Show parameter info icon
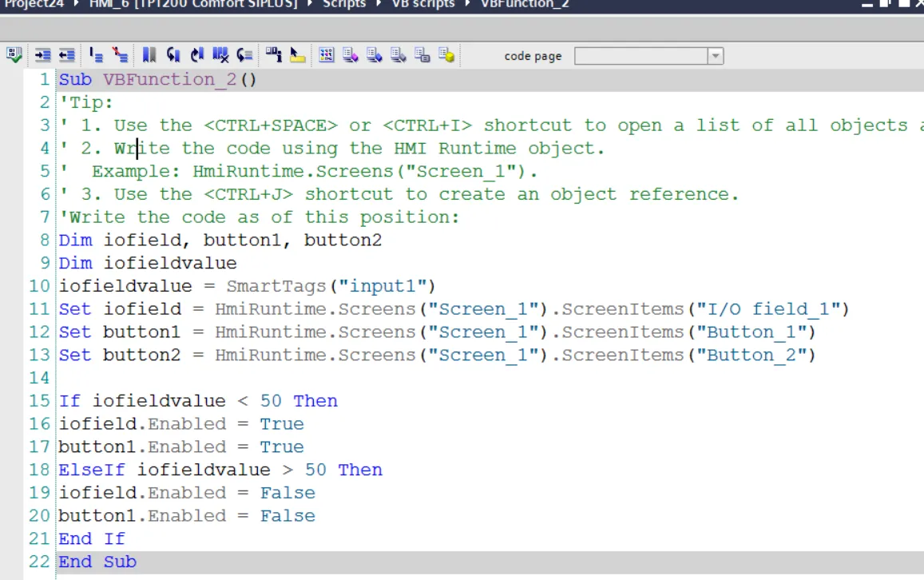The height and width of the screenshot is (580, 924). click(273, 55)
